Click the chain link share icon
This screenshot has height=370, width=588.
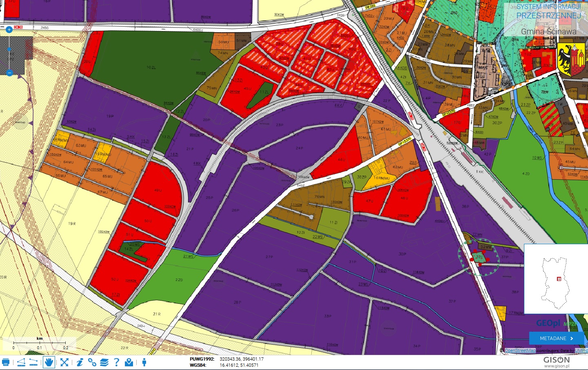pyautogui.click(x=92, y=362)
